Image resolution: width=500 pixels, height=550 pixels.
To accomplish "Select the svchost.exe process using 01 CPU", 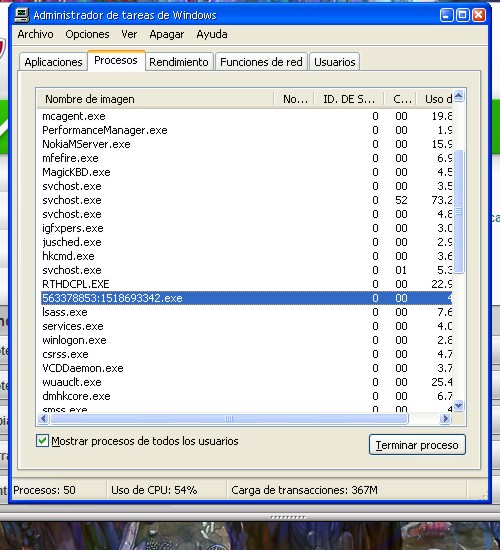I will [247, 270].
